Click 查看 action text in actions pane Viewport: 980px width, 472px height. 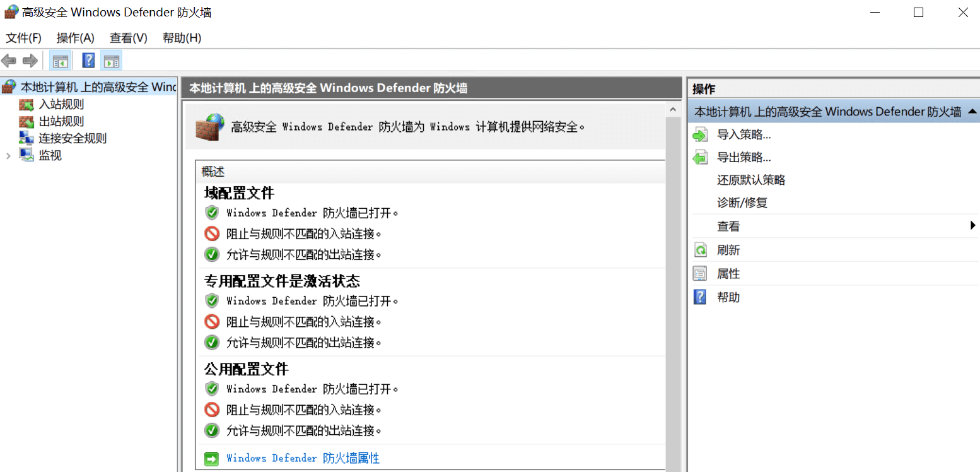click(x=728, y=226)
